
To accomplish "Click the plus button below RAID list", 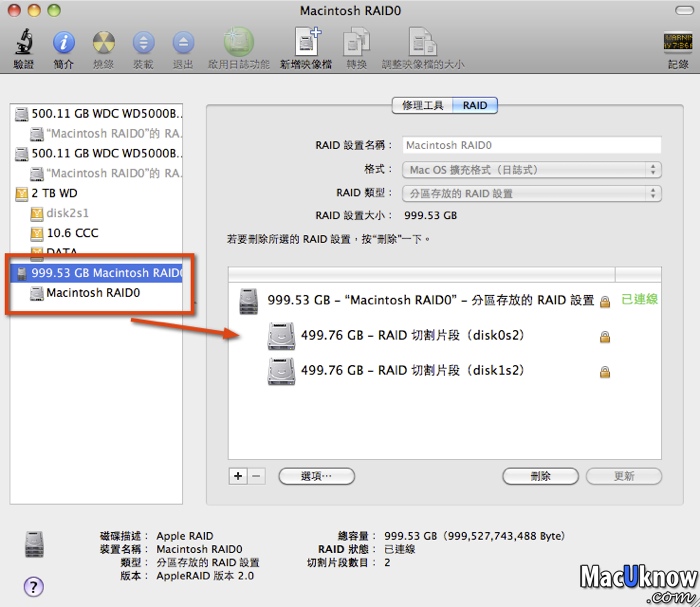I will pyautogui.click(x=238, y=476).
